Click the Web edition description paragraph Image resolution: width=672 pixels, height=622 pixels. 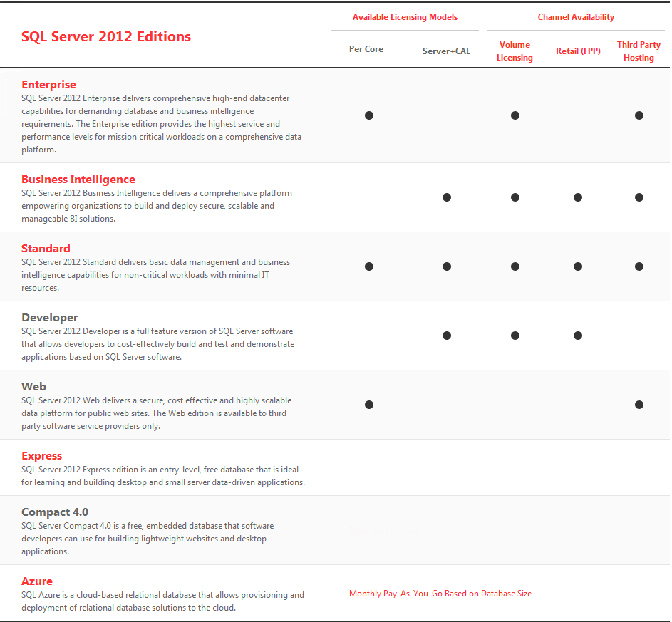[x=157, y=413]
